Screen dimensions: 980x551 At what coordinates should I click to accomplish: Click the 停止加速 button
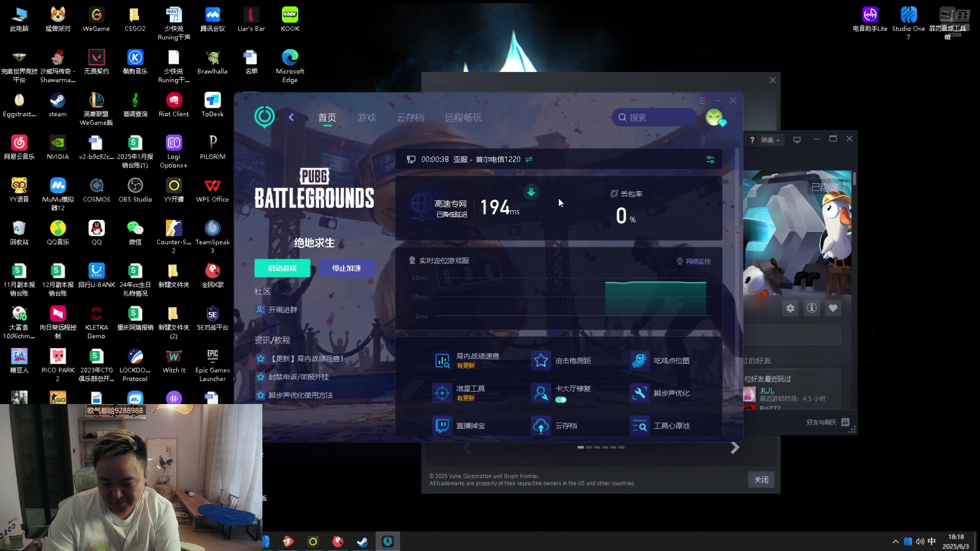[x=347, y=268]
